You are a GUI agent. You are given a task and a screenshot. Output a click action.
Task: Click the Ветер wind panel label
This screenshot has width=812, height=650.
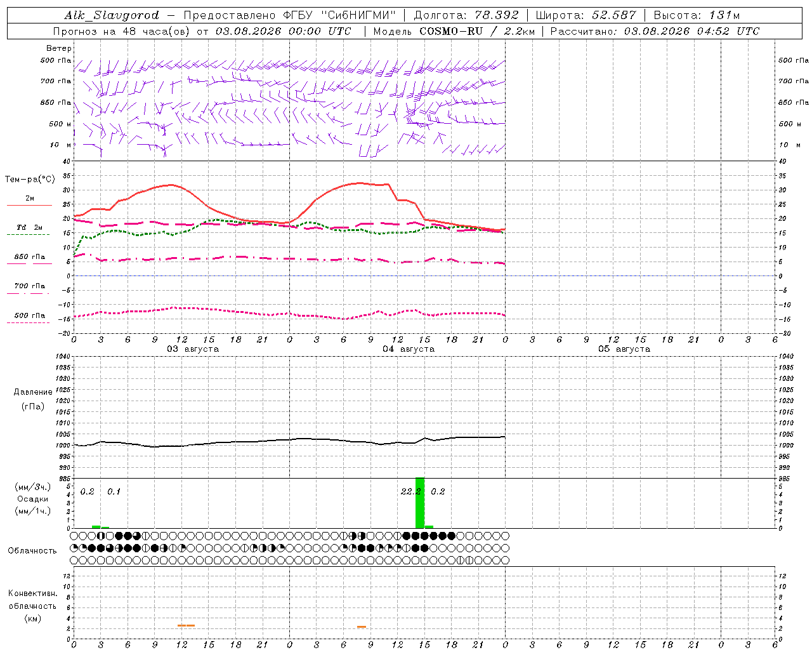59,48
